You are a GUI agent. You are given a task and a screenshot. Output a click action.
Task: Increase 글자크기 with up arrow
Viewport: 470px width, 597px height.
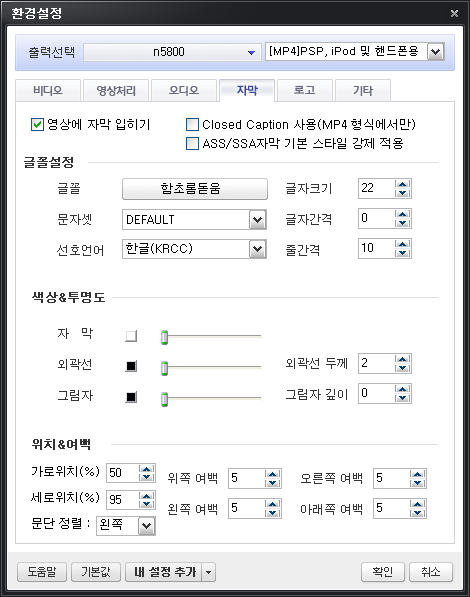coord(403,184)
